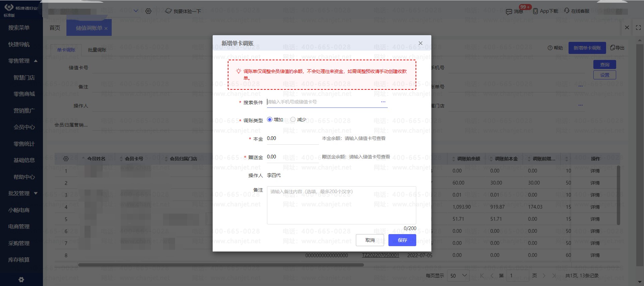Open 电商管理 in the sidebar
Viewport: 644px width, 286px height.
coord(19,227)
